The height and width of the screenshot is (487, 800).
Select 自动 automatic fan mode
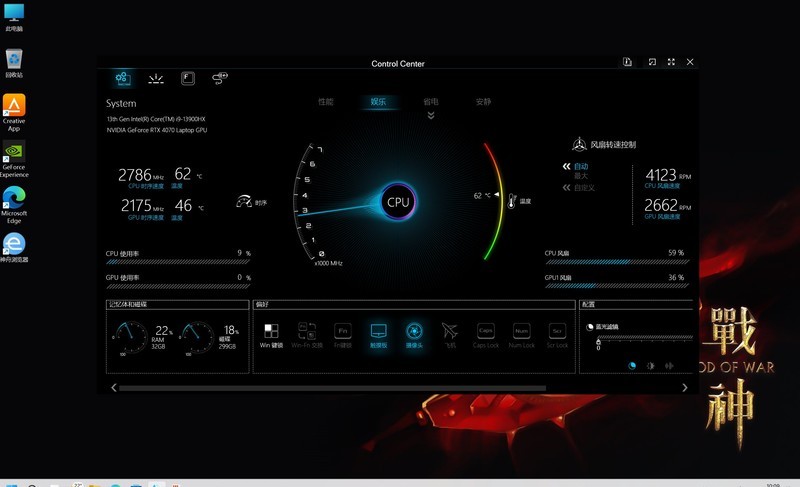coord(581,166)
